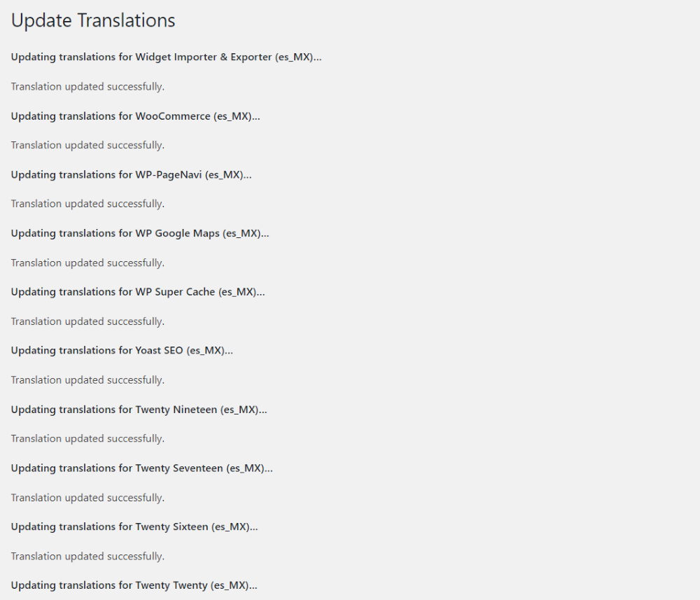Click the Twenty Seventeen translations update line
The image size is (700, 600).
click(141, 468)
